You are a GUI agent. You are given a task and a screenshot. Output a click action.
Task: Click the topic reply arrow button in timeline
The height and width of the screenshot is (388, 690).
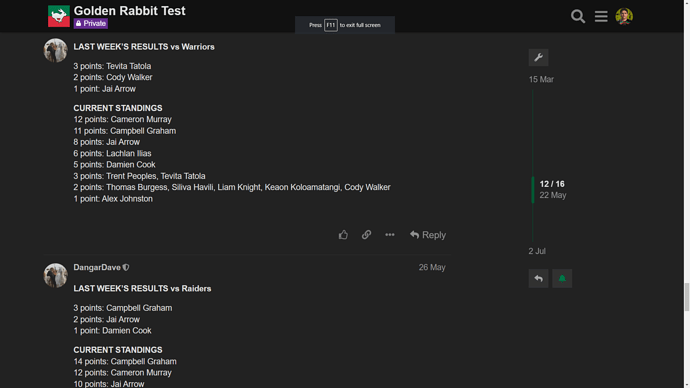click(x=538, y=278)
